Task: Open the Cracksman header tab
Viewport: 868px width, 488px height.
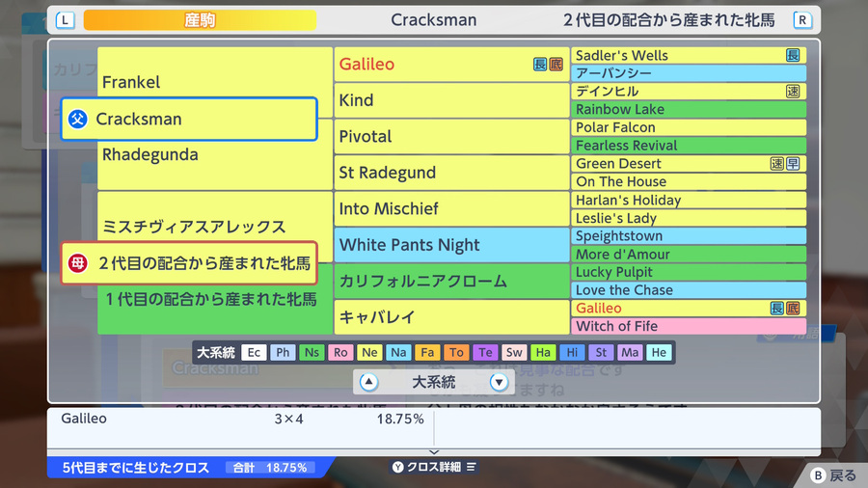Action: (x=433, y=20)
